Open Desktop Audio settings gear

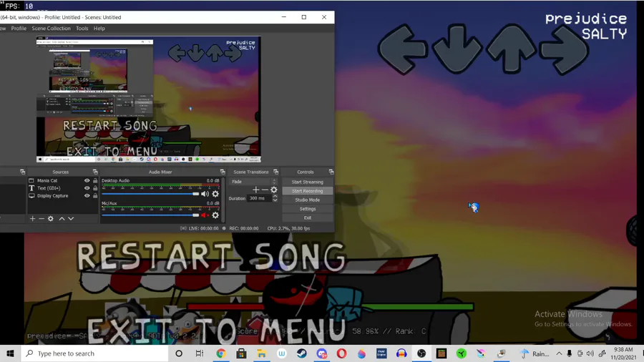[x=215, y=194]
